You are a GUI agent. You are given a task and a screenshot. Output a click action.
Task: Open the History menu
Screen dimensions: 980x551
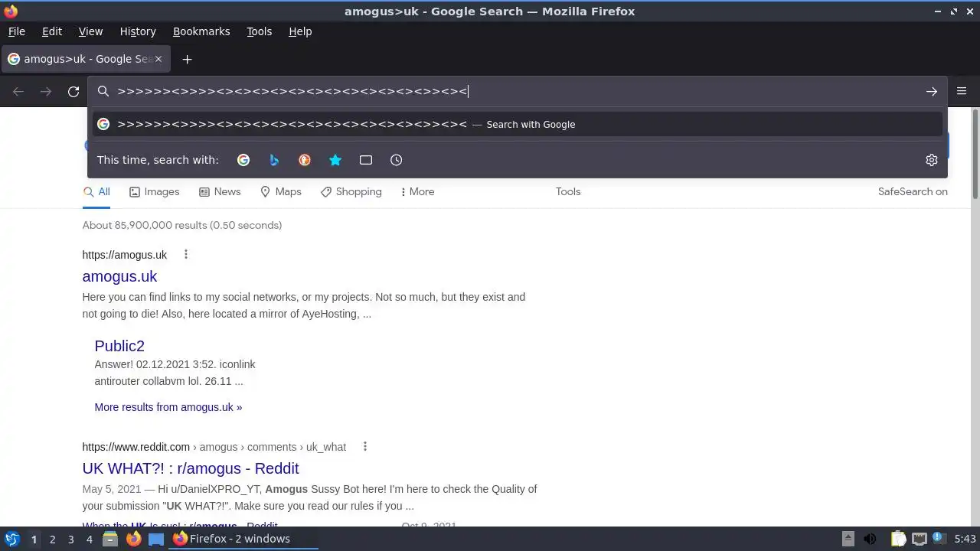138,31
